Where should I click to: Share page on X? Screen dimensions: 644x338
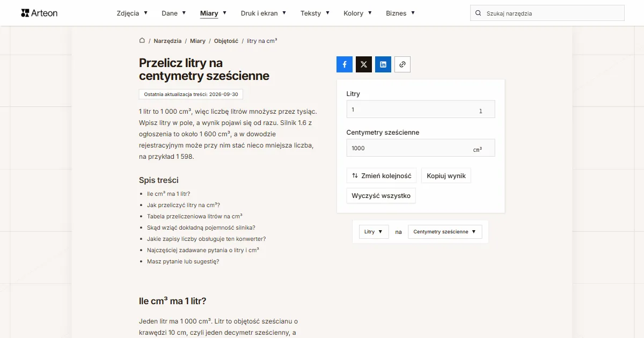tap(364, 64)
